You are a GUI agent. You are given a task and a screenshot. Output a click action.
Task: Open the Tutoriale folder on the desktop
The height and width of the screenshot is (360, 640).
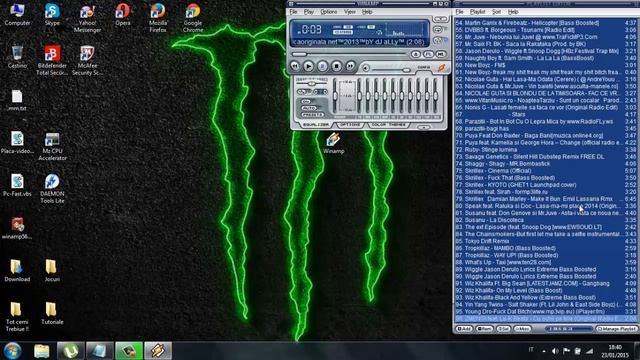[x=52, y=313]
